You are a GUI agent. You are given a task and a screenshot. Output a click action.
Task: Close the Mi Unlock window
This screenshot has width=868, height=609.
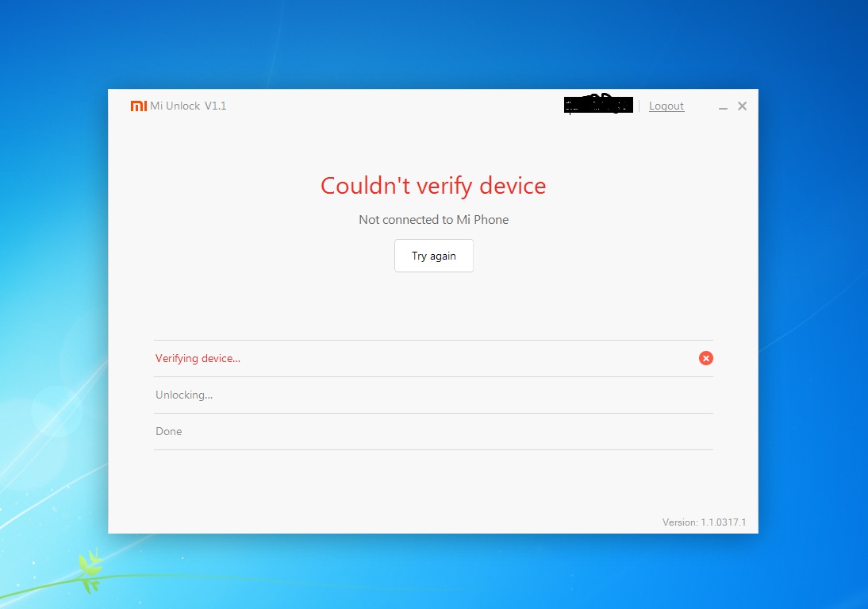[742, 106]
